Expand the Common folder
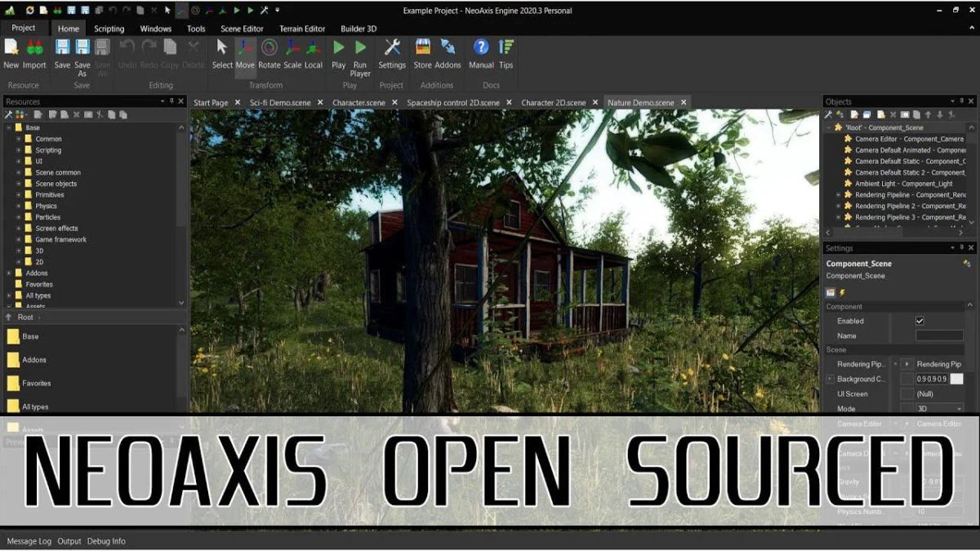Screen dimensions: 980x551 (19, 139)
